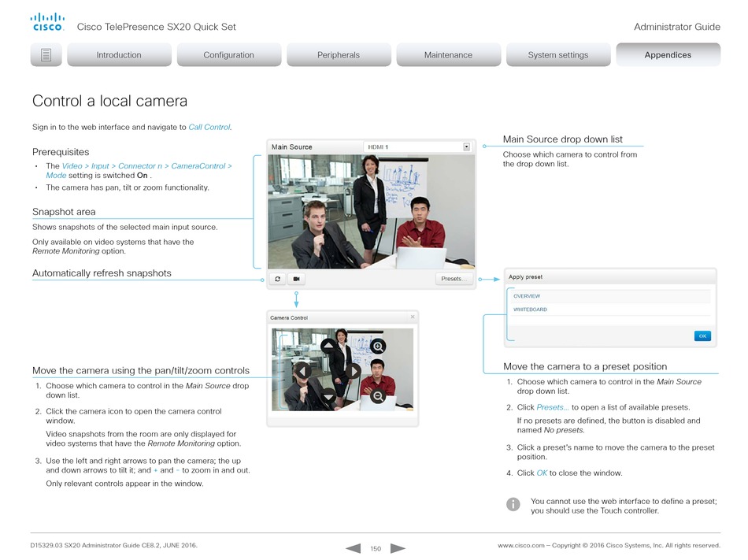Zoom in using the plus magnifier
748x560 pixels.
[378, 347]
